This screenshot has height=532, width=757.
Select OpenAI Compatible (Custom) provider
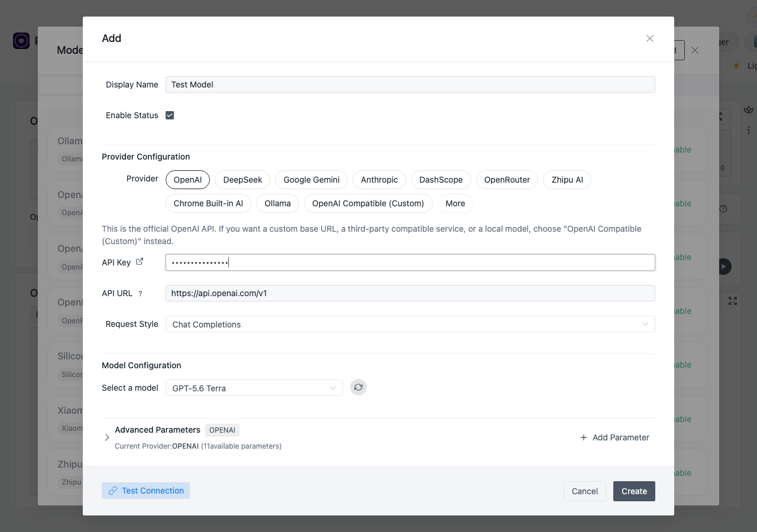tap(368, 203)
